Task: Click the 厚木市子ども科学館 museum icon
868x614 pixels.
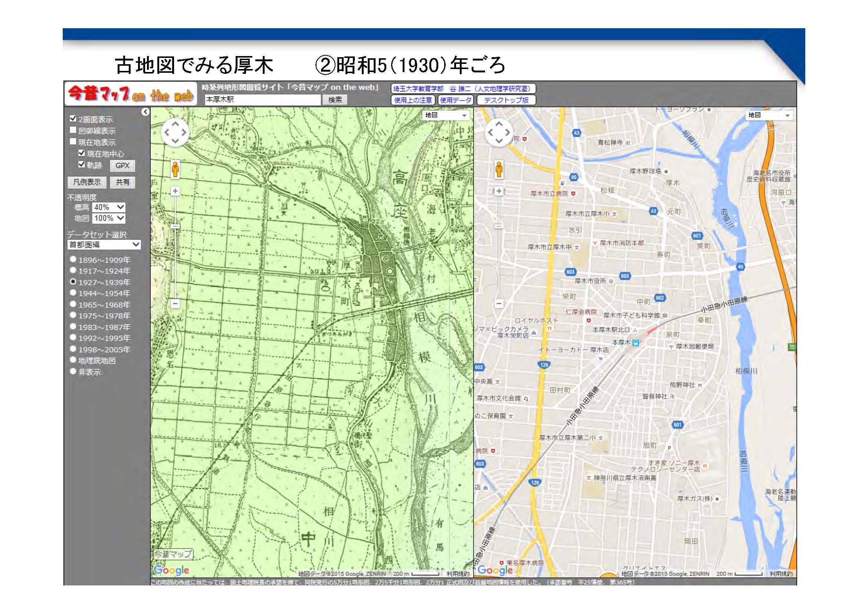Action: point(665,315)
